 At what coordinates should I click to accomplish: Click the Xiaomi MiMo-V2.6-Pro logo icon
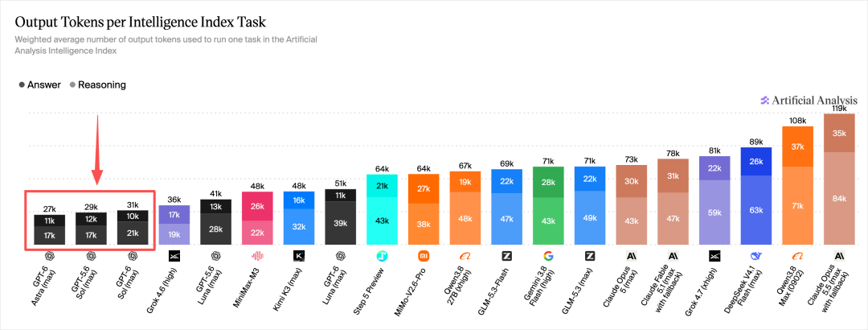[x=424, y=256]
